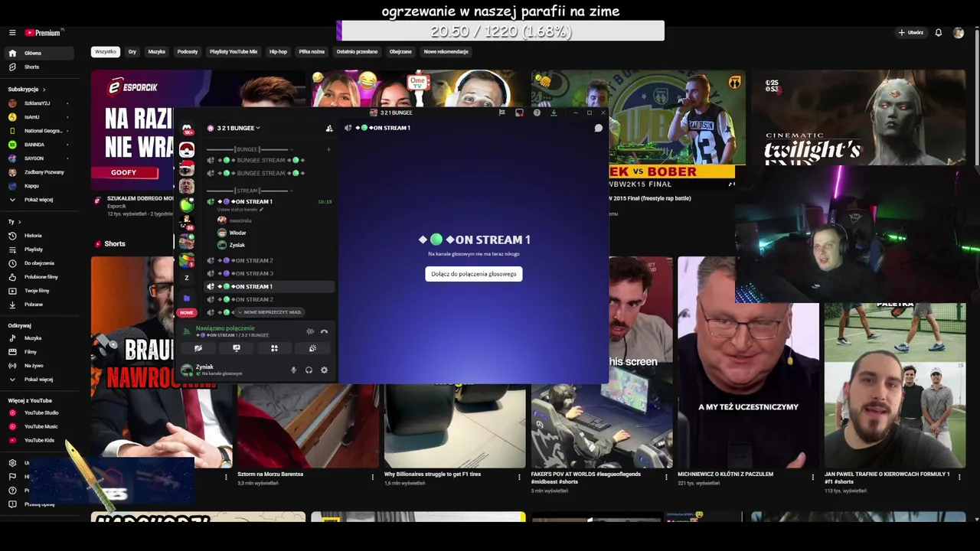Open Discord help question mark icon
The width and height of the screenshot is (980, 551).
tap(537, 112)
